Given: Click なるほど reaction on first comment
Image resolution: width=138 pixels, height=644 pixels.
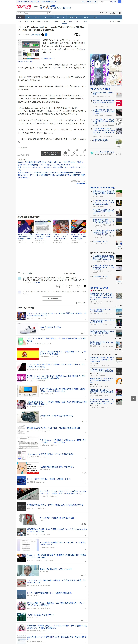Looking at the screenshot, I should tap(70, 286).
